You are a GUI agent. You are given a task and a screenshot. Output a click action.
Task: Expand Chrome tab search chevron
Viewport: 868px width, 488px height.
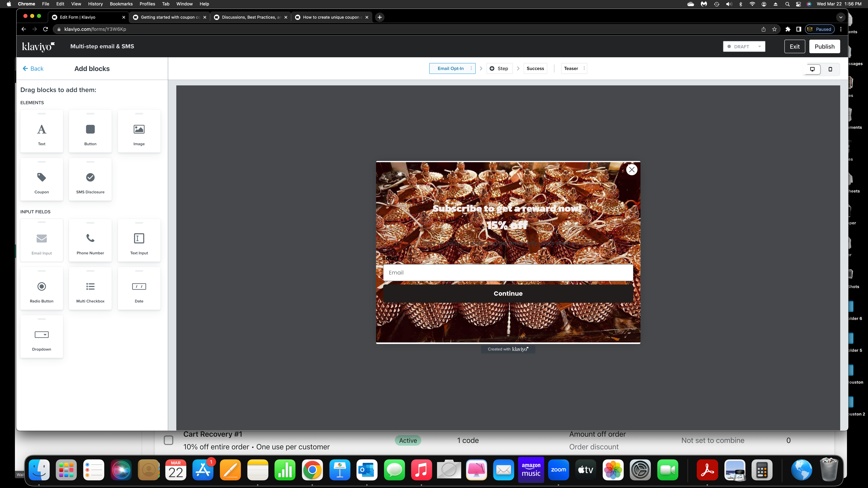point(841,17)
